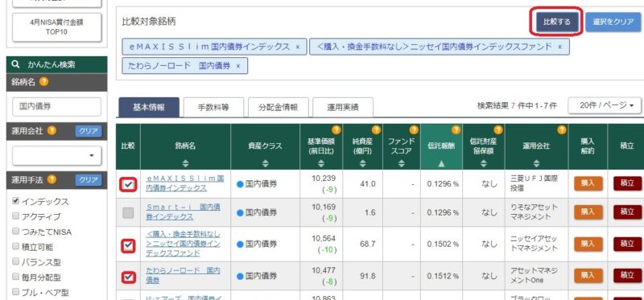The height and width of the screenshot is (300, 644).
Task: Click 購入 button for ニッセイ row
Action: click(x=588, y=244)
